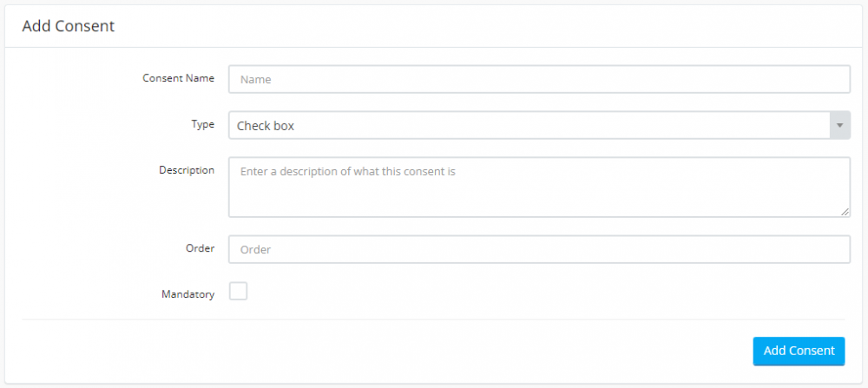Click the Order field label
The height and width of the screenshot is (388, 868).
pyautogui.click(x=200, y=248)
